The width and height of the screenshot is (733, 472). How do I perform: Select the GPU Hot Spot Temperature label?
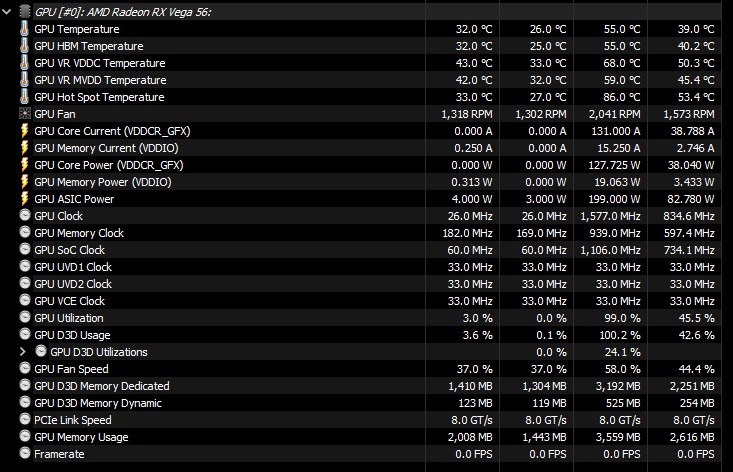[x=99, y=97]
